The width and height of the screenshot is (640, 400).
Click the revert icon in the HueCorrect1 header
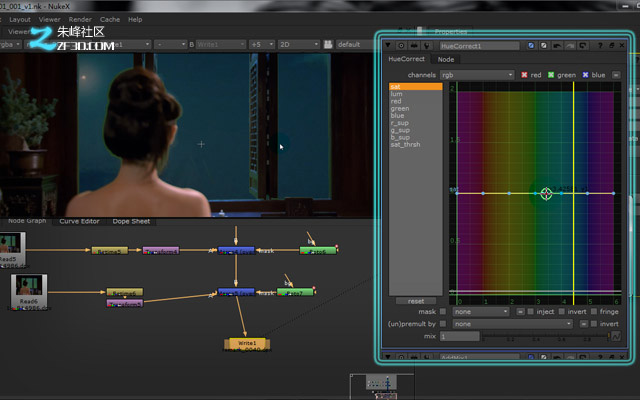click(x=583, y=46)
